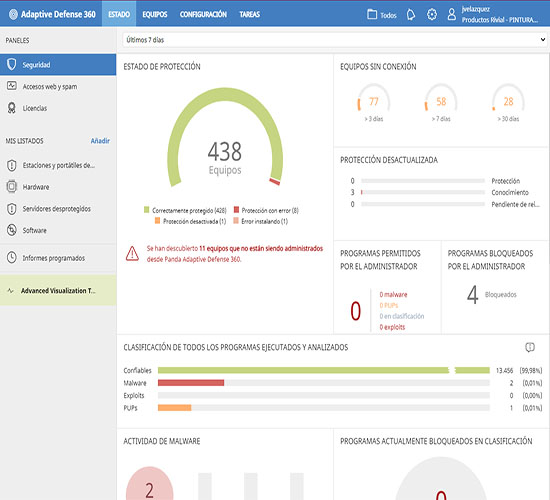Click the Seguridad shield icon

coord(12,65)
